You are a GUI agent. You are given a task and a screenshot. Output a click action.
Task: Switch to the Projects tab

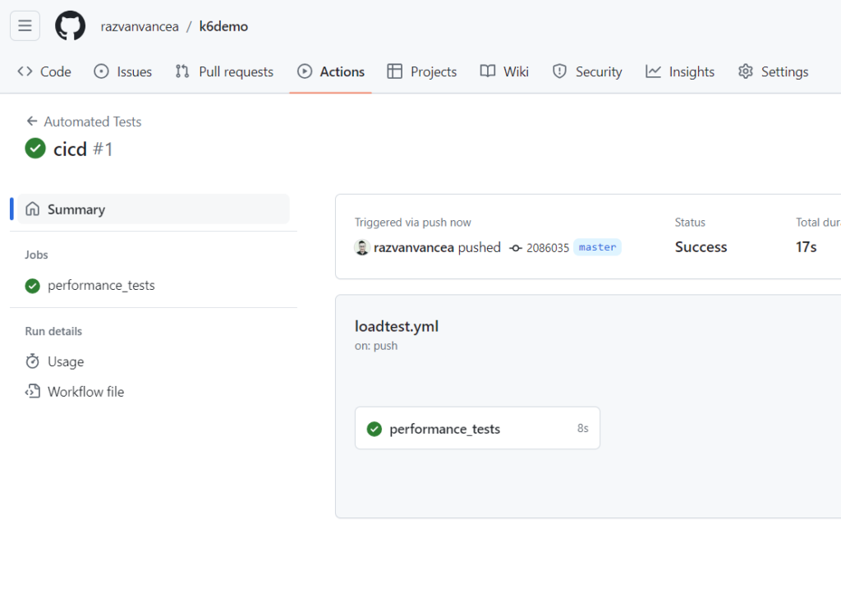click(422, 71)
